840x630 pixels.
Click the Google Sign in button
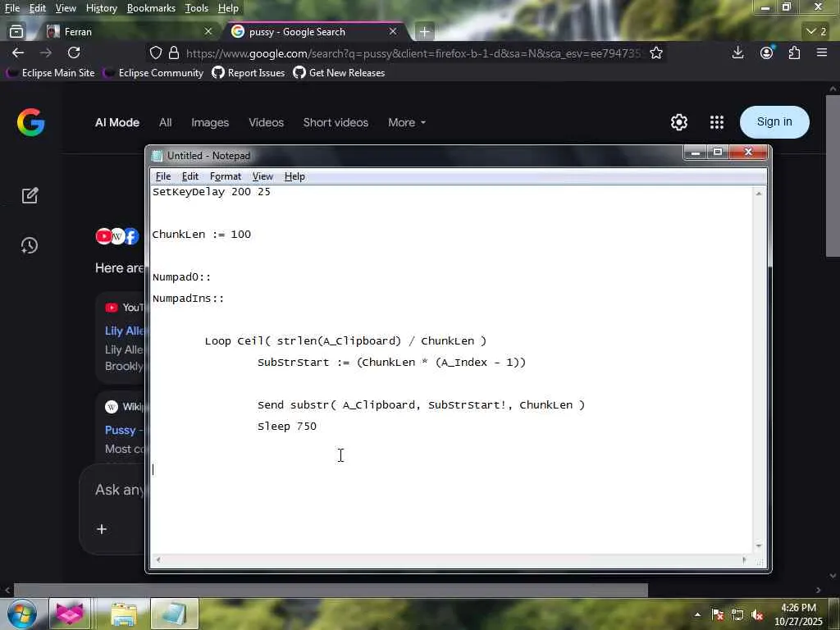[x=774, y=121]
